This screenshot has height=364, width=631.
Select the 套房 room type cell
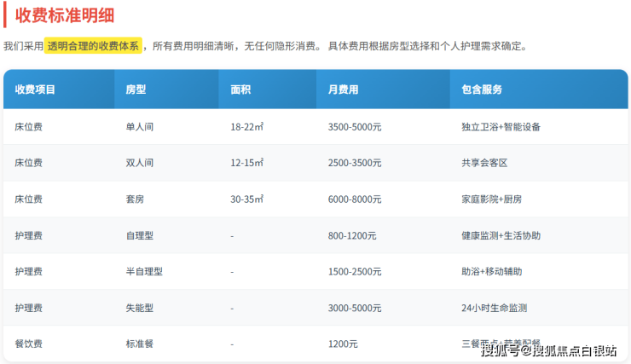(135, 199)
